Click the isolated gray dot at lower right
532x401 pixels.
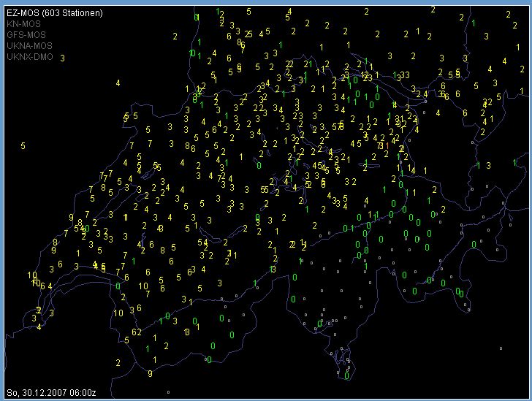[x=501, y=347]
